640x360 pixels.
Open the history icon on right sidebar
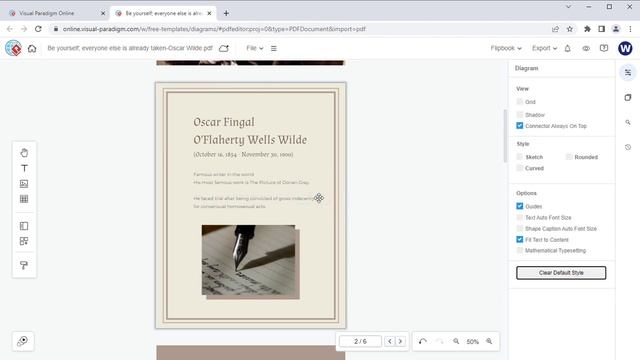[628, 147]
